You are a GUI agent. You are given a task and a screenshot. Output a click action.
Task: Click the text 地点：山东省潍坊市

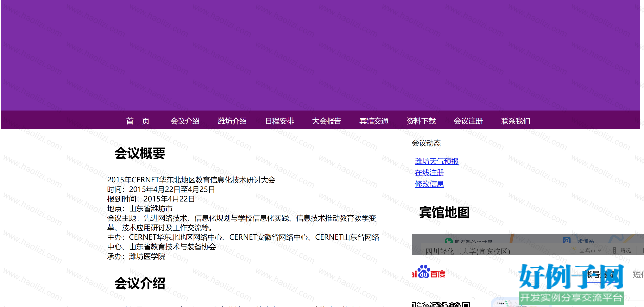click(140, 208)
